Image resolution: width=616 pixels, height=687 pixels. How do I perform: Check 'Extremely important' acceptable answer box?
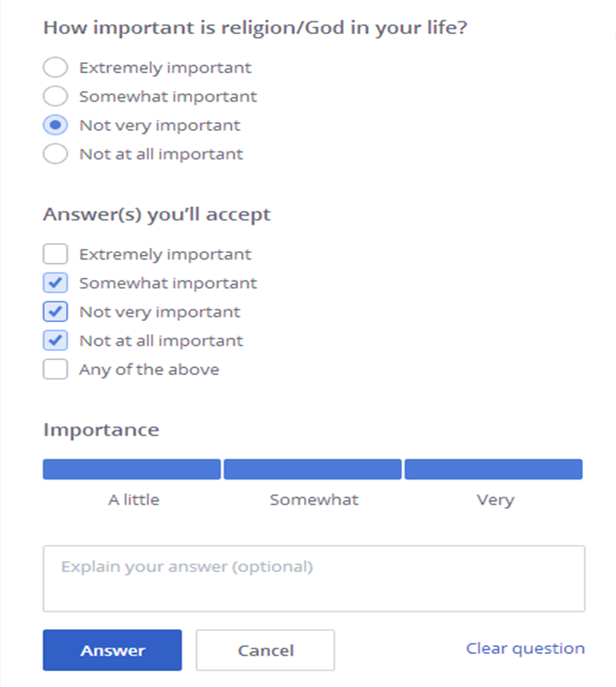pyautogui.click(x=55, y=254)
